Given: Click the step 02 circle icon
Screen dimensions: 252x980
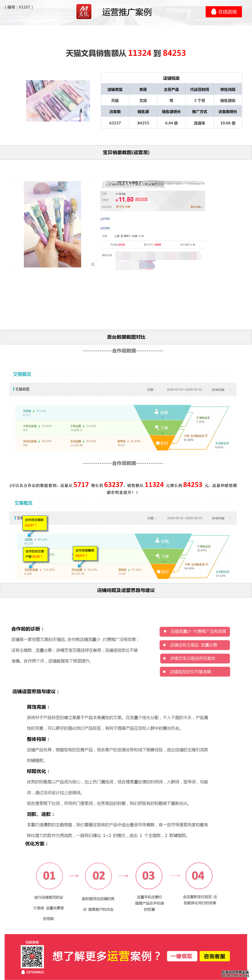Looking at the screenshot, I should pos(99,876).
